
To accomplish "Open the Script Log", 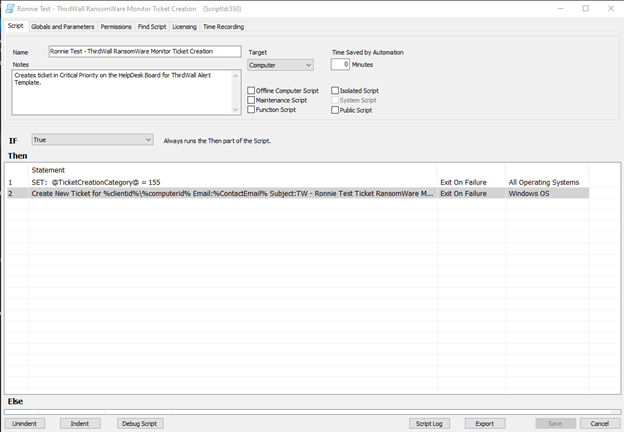I will [x=429, y=424].
